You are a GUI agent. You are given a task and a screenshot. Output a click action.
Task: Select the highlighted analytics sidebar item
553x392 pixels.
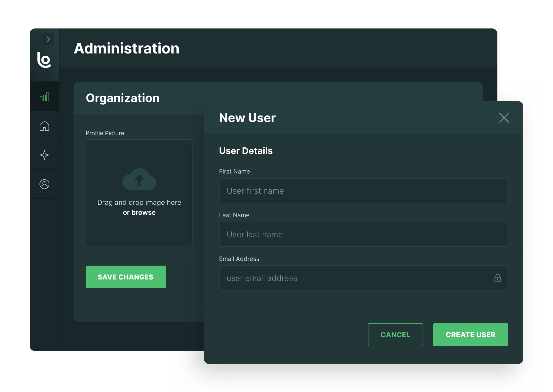click(44, 96)
